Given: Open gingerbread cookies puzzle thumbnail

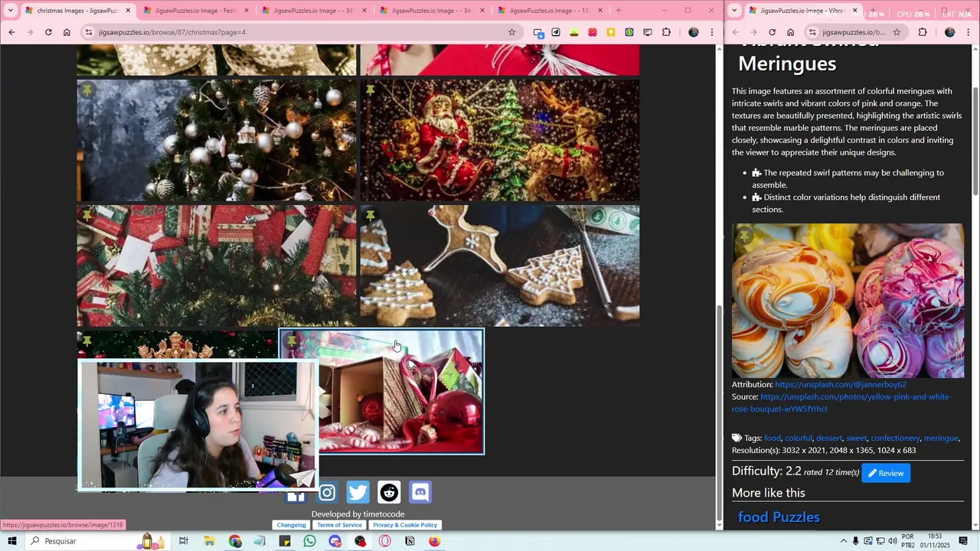Looking at the screenshot, I should click(x=500, y=266).
